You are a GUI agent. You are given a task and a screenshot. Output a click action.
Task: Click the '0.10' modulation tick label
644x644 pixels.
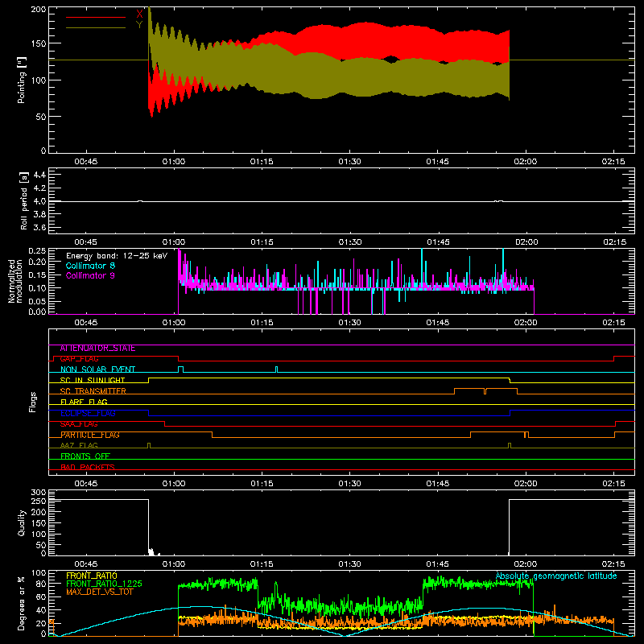37,288
